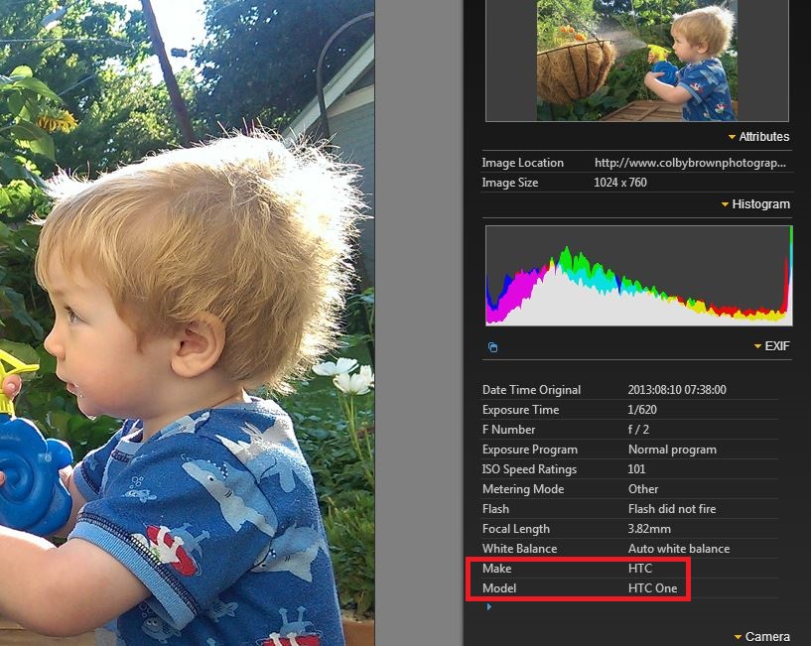The height and width of the screenshot is (646, 812).
Task: Select the Make HTC row
Action: coord(629,569)
